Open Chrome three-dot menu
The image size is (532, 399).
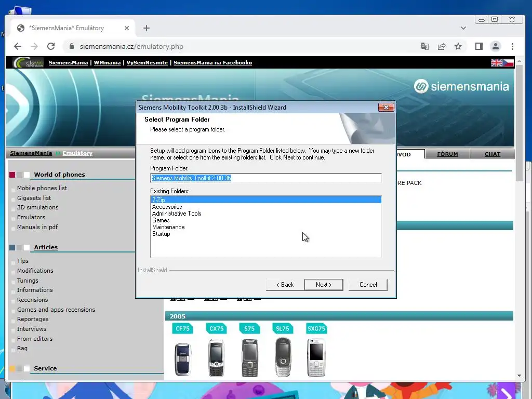coord(512,46)
